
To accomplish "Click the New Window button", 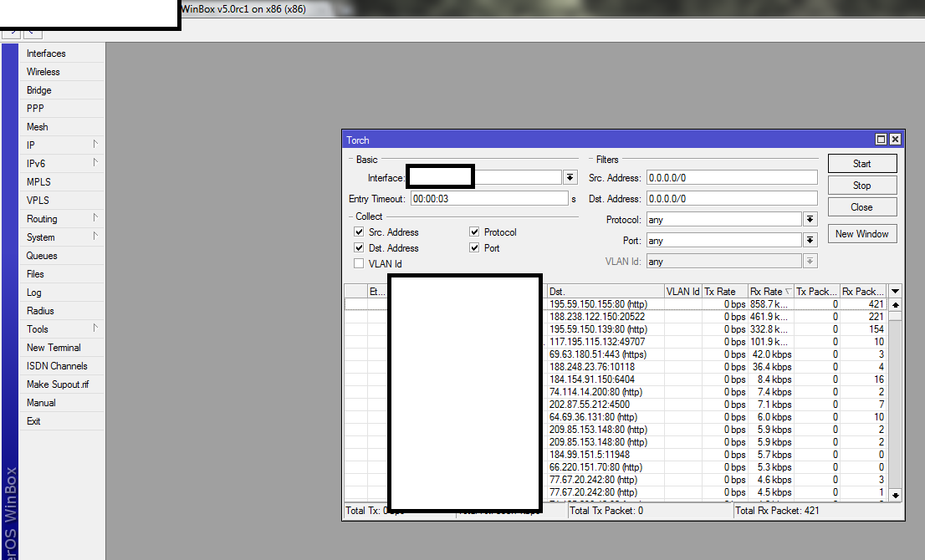I will pyautogui.click(x=862, y=234).
